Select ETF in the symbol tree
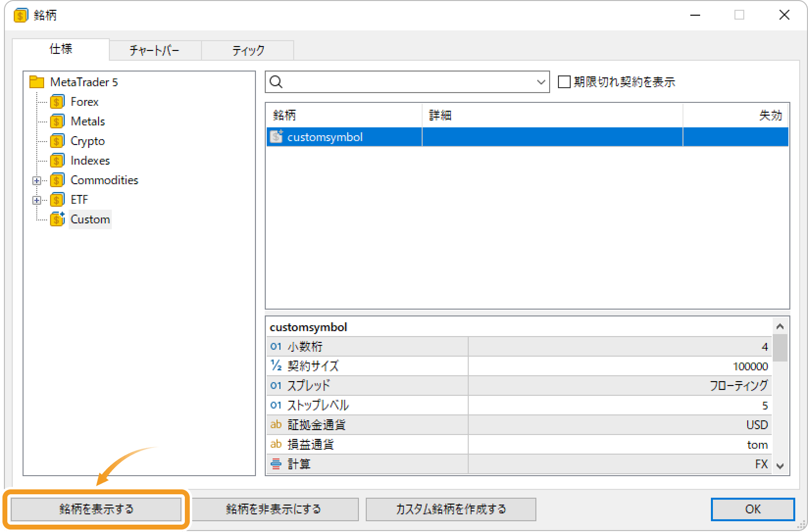808x532 pixels. click(x=79, y=200)
